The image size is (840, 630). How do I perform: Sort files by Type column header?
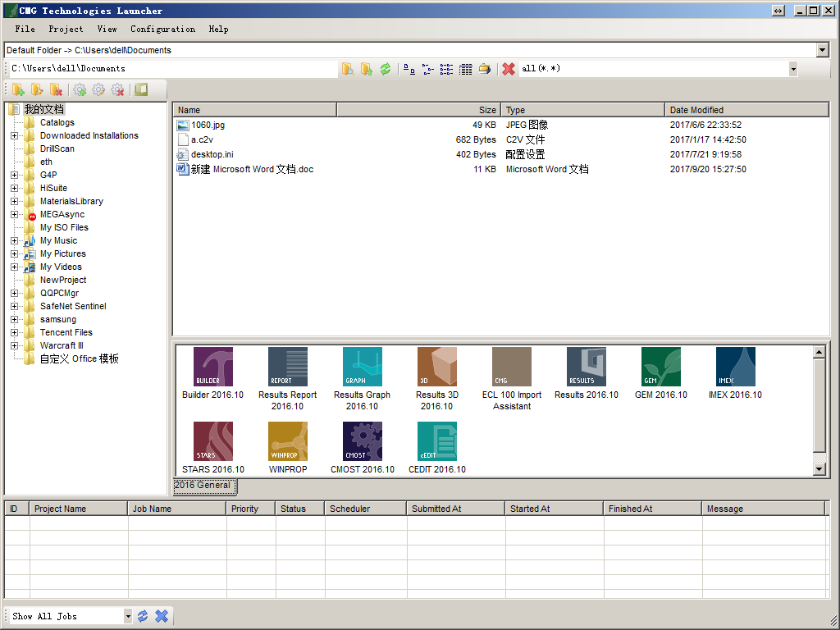(x=583, y=110)
